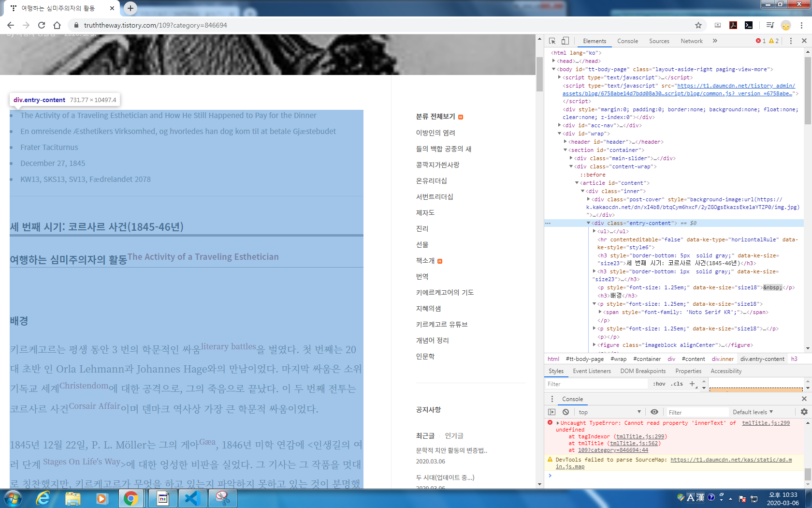The height and width of the screenshot is (508, 812).
Task: Open the Default levels dropdown
Action: pos(753,412)
